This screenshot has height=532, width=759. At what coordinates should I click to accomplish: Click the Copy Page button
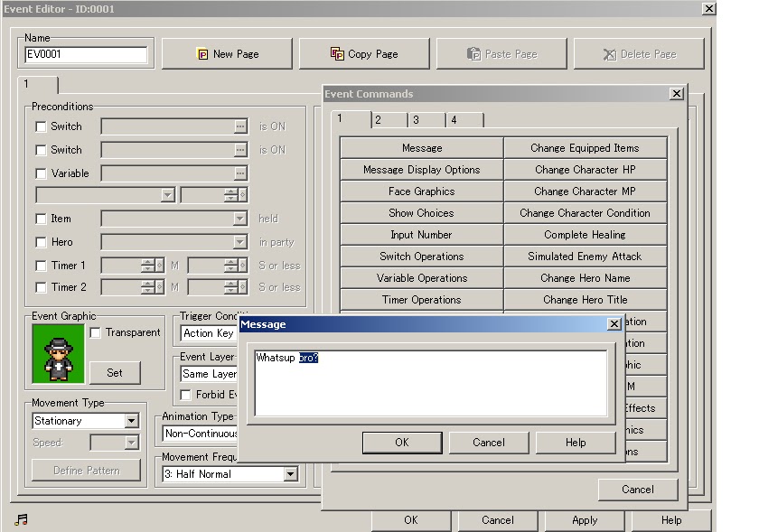click(x=364, y=53)
